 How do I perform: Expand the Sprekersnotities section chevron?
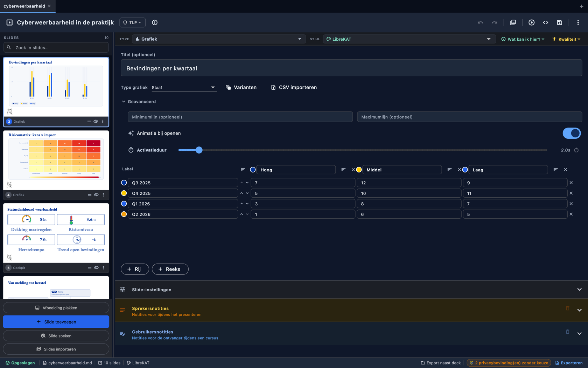[x=579, y=310]
